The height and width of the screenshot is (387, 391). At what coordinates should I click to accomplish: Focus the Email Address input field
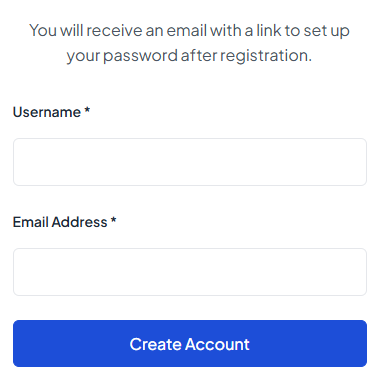pyautogui.click(x=190, y=272)
